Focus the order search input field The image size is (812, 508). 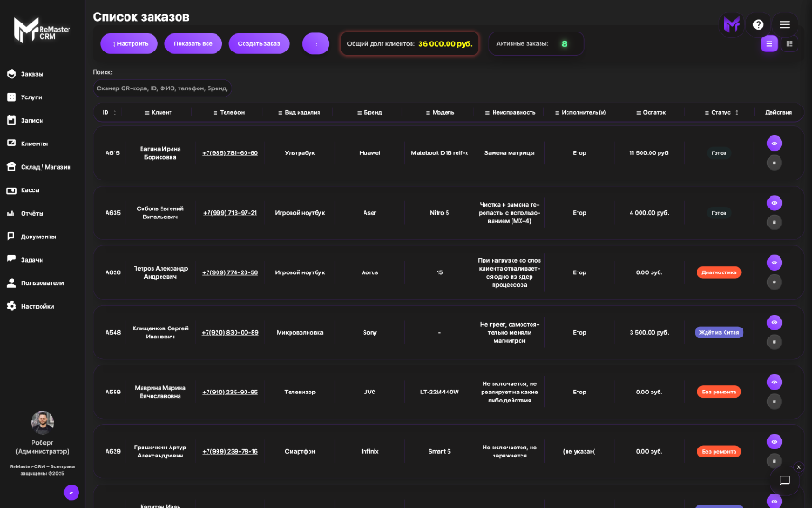click(x=162, y=88)
